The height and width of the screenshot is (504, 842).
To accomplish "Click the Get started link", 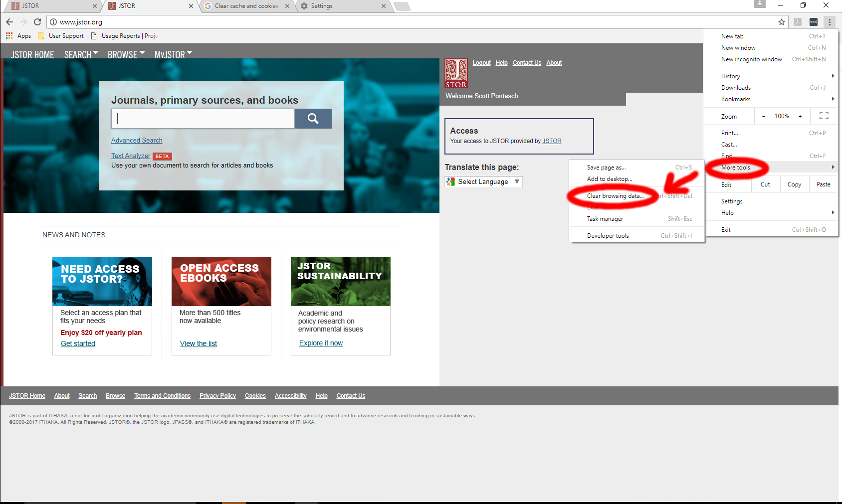I will [x=78, y=343].
